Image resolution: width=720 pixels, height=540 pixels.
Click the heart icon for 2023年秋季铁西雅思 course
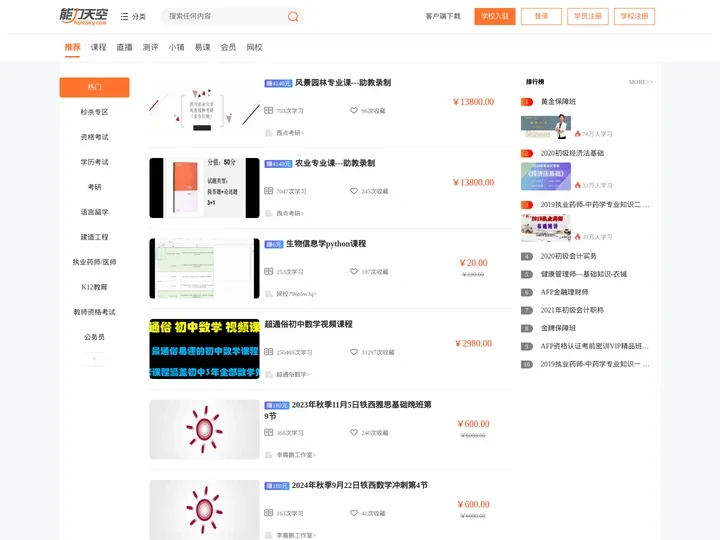click(354, 433)
